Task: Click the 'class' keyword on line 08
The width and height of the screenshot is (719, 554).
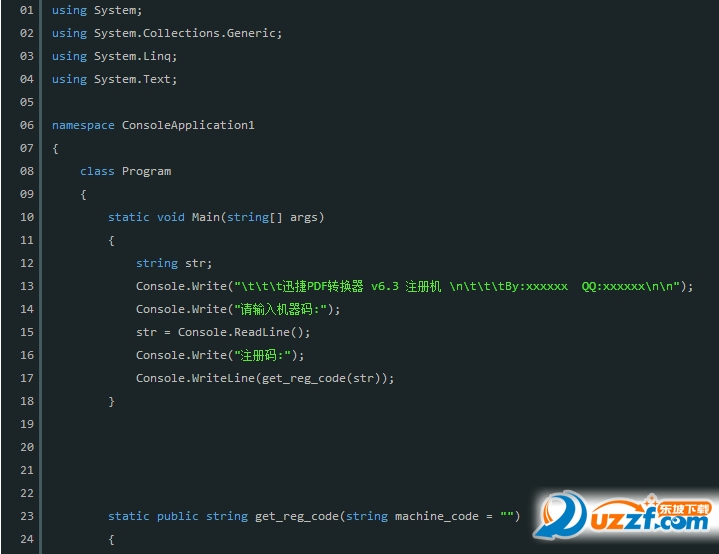Action: [97, 171]
